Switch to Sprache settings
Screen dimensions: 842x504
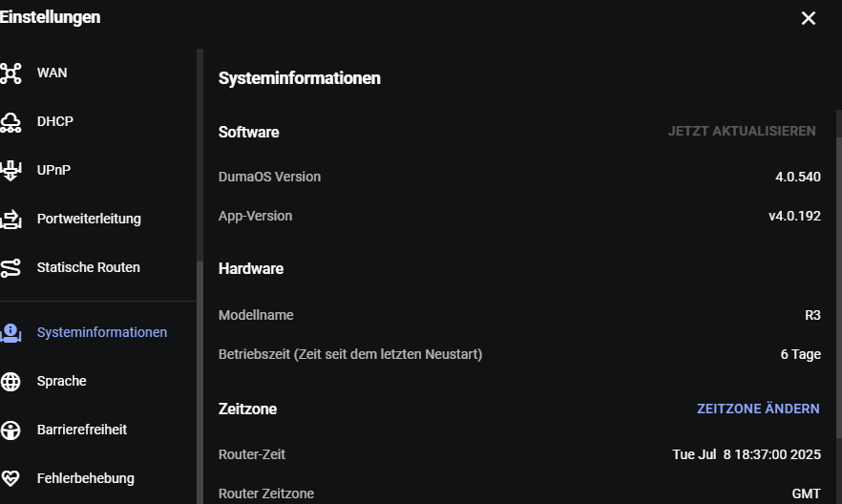tap(62, 382)
